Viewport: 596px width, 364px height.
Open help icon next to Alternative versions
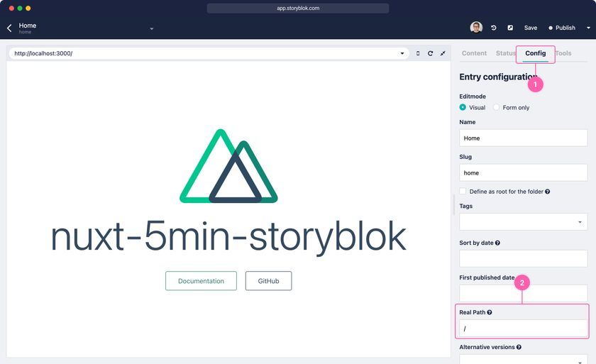[519, 347]
